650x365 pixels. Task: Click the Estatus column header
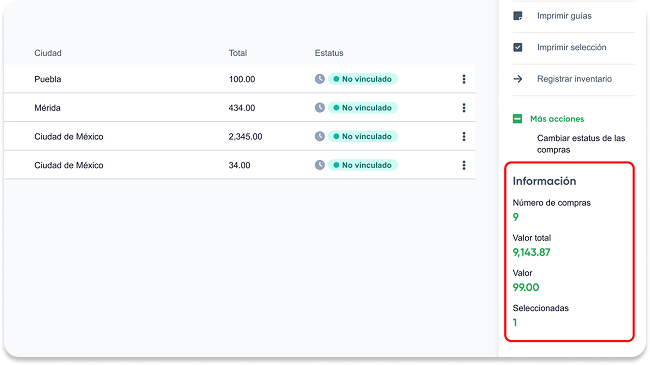click(x=329, y=53)
